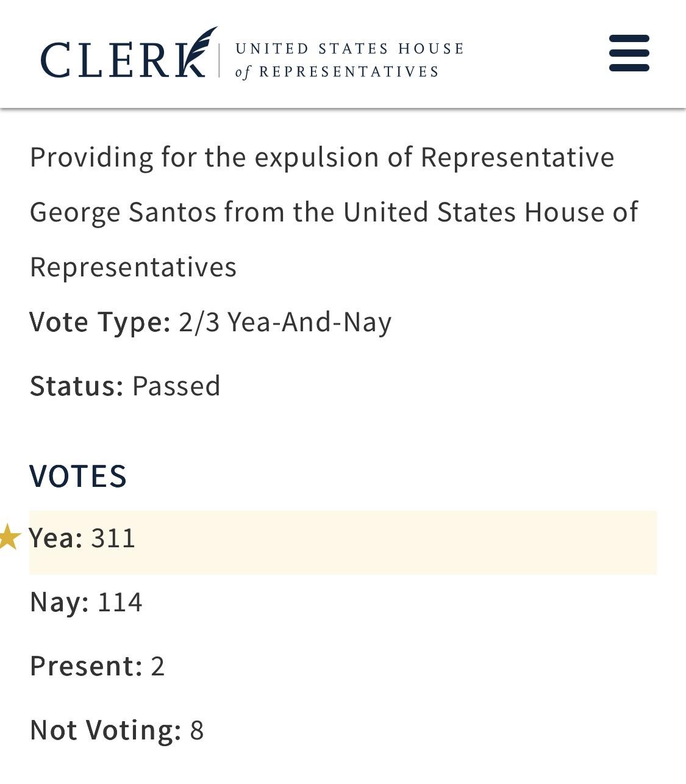Click the VOTES section heading
Viewport: 686px width, 784px height.
click(x=78, y=476)
